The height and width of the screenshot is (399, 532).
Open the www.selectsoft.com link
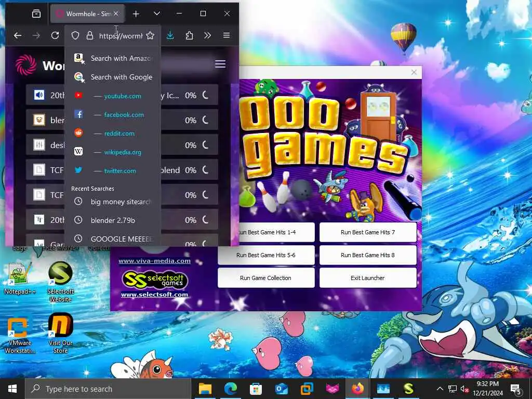tap(154, 295)
